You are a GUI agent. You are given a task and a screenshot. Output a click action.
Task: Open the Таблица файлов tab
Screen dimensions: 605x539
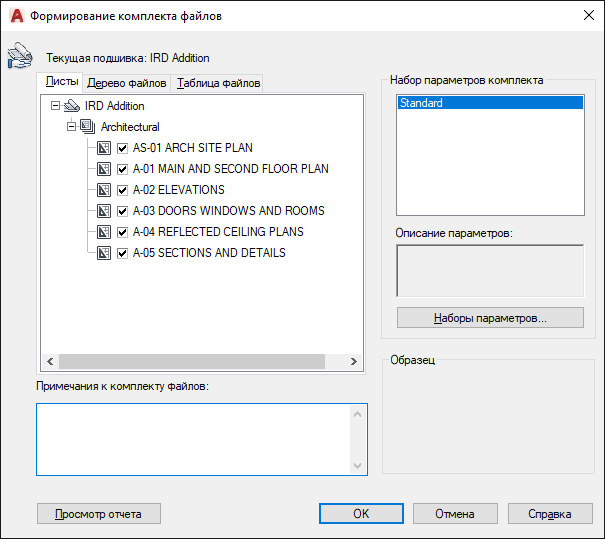(x=219, y=83)
